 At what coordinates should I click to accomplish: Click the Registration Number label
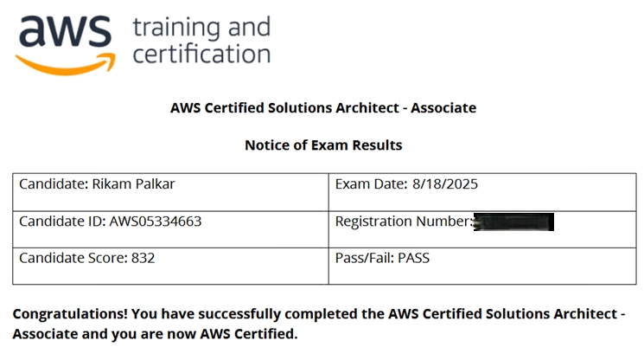pyautogui.click(x=405, y=222)
